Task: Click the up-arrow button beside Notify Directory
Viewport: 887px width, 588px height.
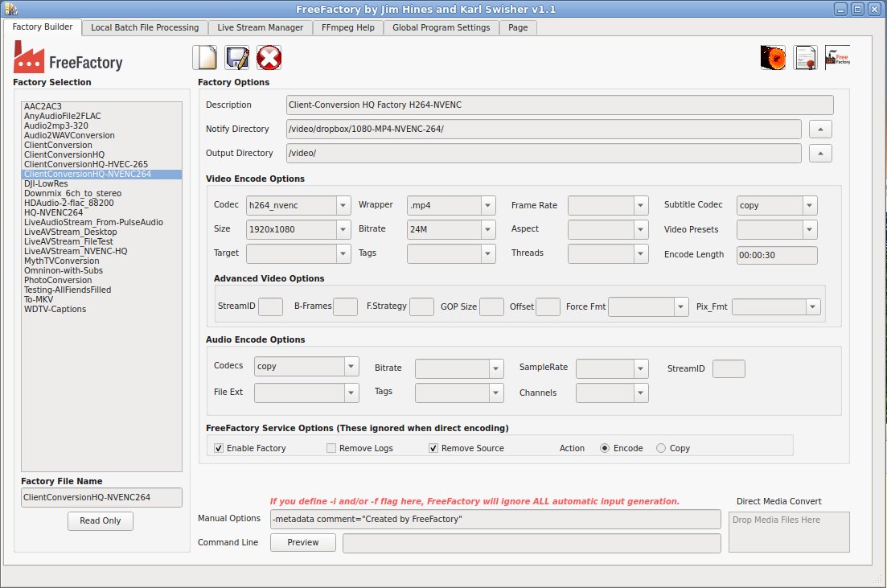Action: 819,130
